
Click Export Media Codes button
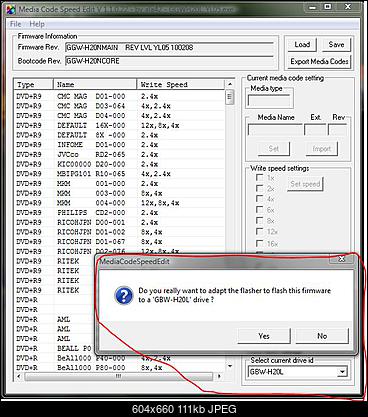[x=319, y=62]
